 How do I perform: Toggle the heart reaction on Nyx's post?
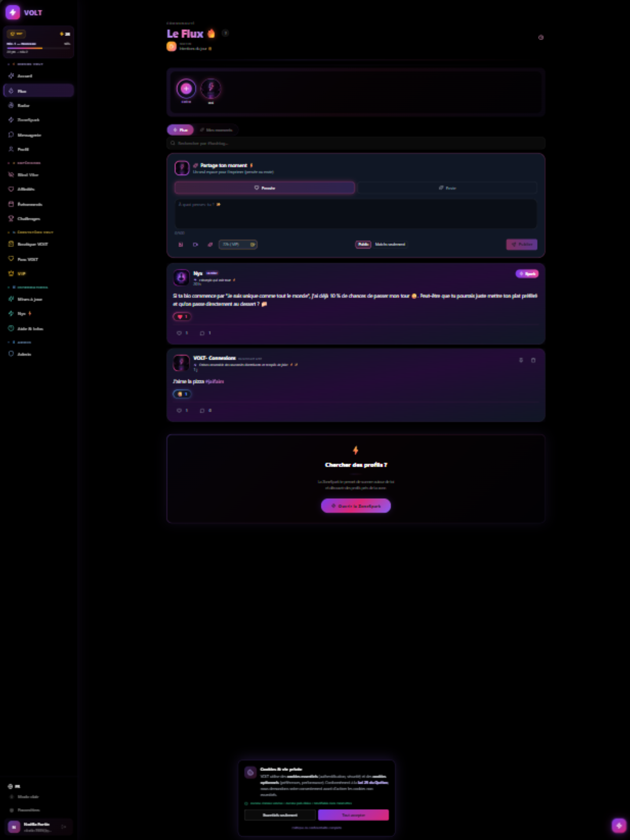(182, 317)
